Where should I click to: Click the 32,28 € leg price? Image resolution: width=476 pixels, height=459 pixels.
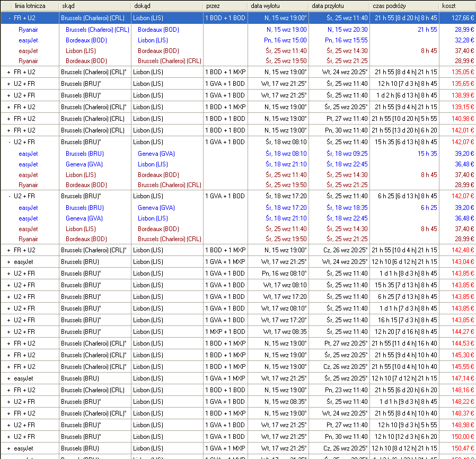pos(464,40)
